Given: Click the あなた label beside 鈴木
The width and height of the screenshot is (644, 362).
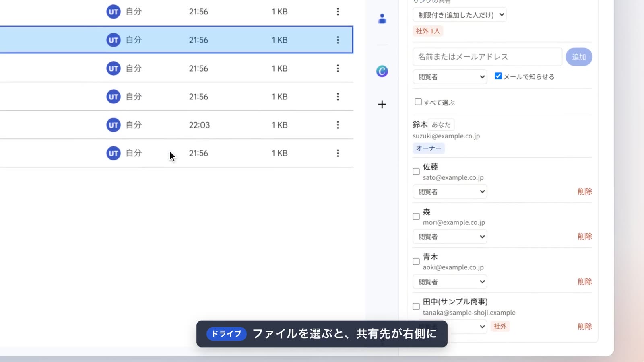Looking at the screenshot, I should [x=441, y=125].
